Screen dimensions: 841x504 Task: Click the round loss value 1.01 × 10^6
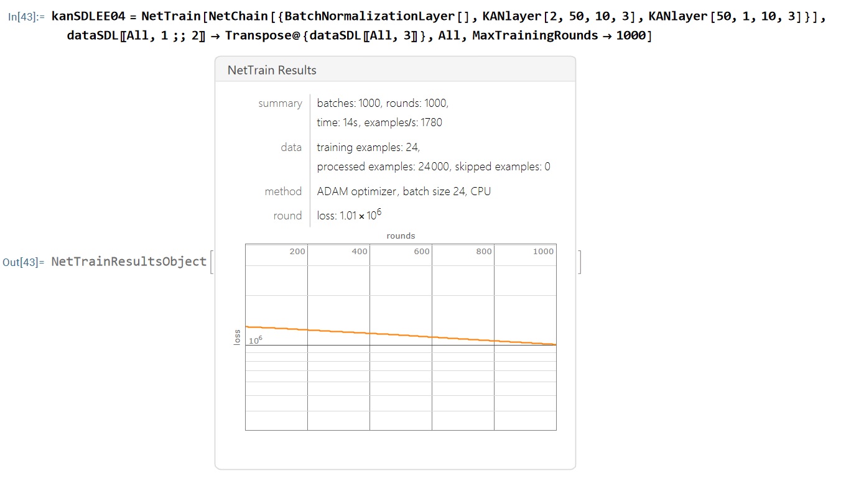tap(349, 216)
